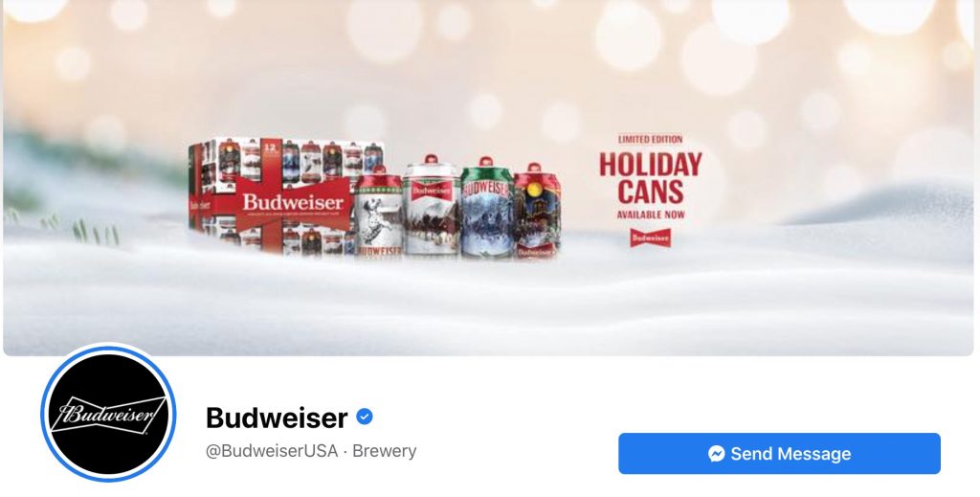The image size is (980, 497).
Task: Click the LIMITED EDITION text in banner
Action: 650,139
